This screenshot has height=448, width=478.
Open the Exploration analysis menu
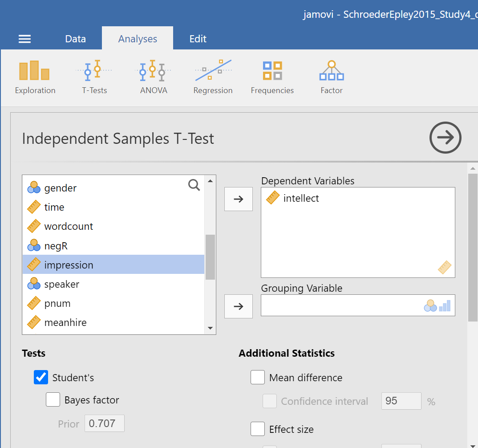35,77
